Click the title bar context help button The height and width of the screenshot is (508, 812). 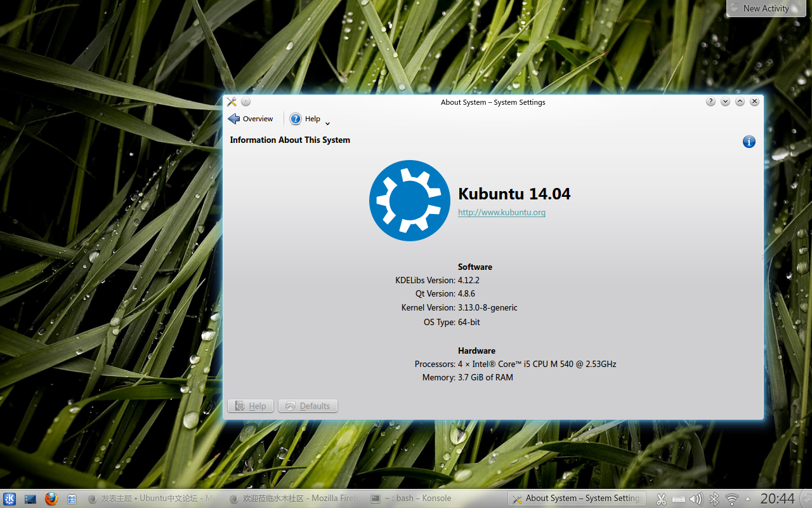710,102
